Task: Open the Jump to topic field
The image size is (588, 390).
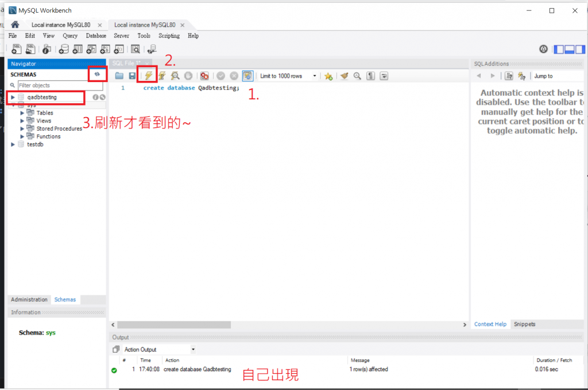Action: [558, 76]
